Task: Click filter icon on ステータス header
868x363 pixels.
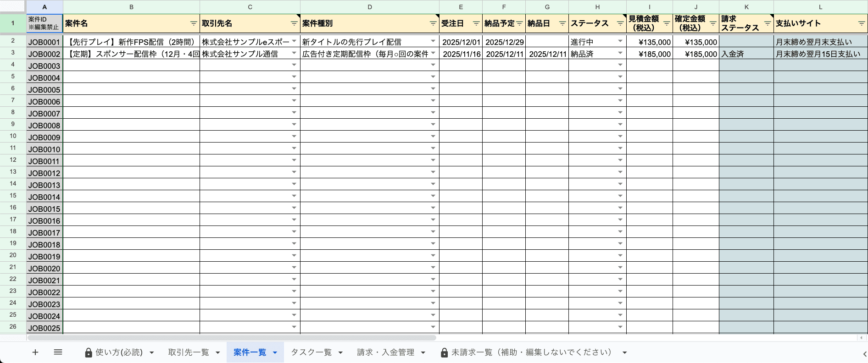Action: pyautogui.click(x=620, y=23)
